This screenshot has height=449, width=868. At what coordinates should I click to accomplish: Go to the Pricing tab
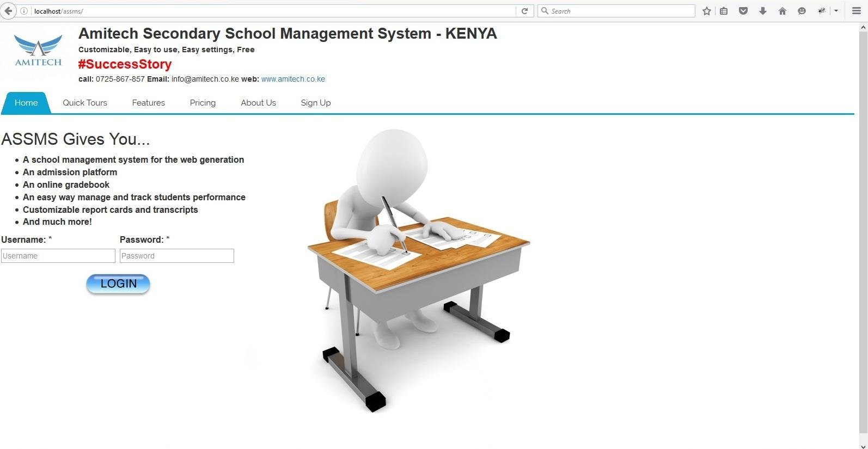click(203, 103)
